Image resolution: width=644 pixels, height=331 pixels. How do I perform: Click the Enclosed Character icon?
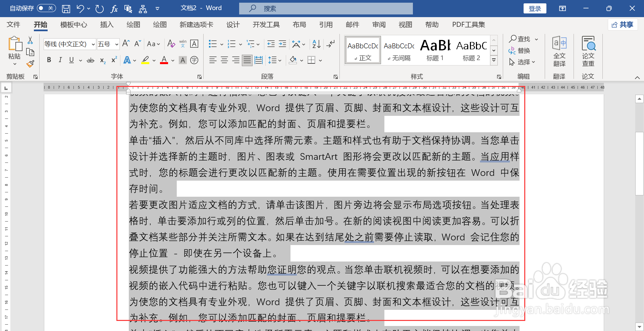(194, 60)
